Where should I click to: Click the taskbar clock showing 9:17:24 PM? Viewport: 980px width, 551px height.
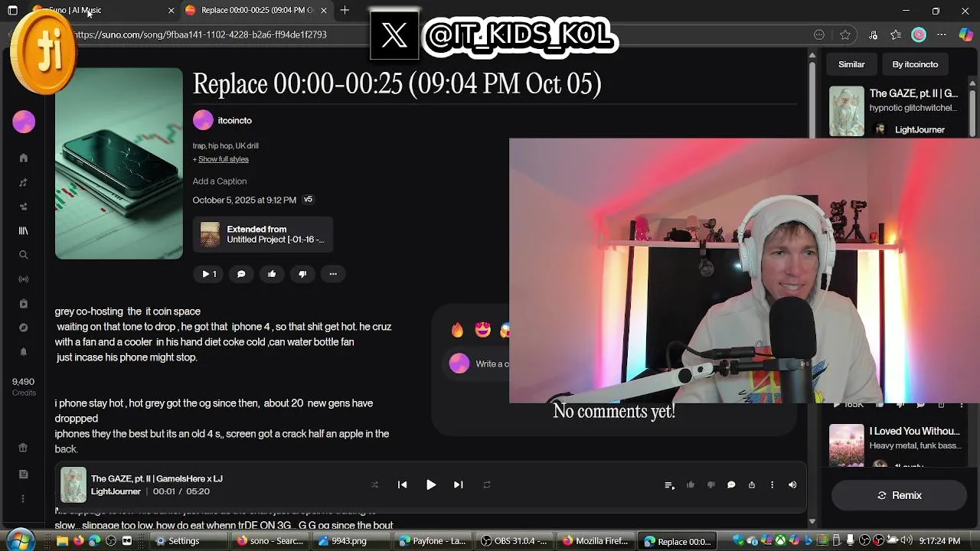pos(939,541)
